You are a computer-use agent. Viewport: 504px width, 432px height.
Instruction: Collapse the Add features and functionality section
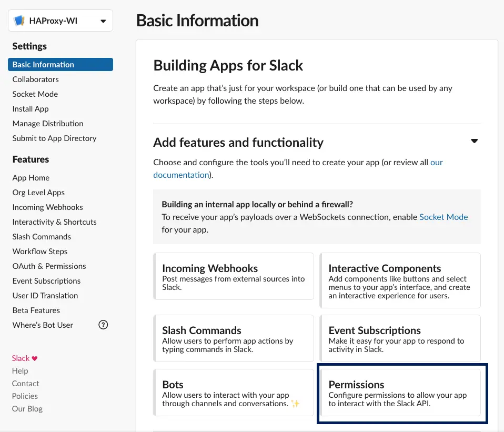474,141
